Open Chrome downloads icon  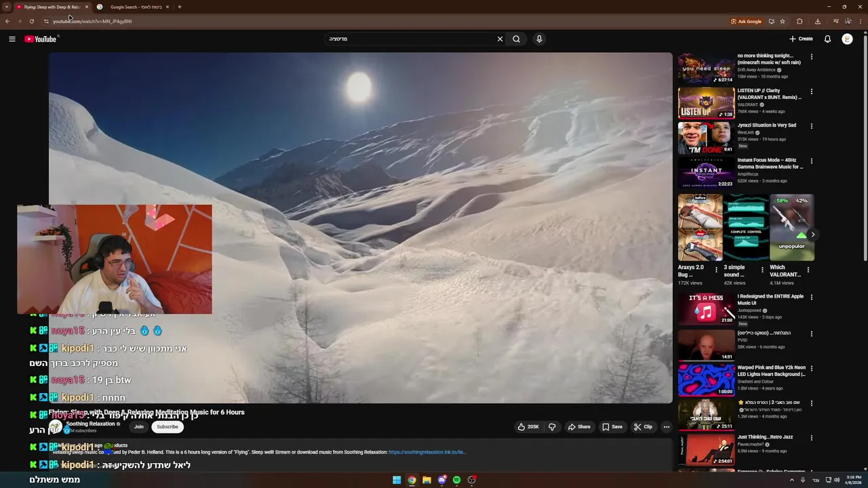pyautogui.click(x=818, y=21)
